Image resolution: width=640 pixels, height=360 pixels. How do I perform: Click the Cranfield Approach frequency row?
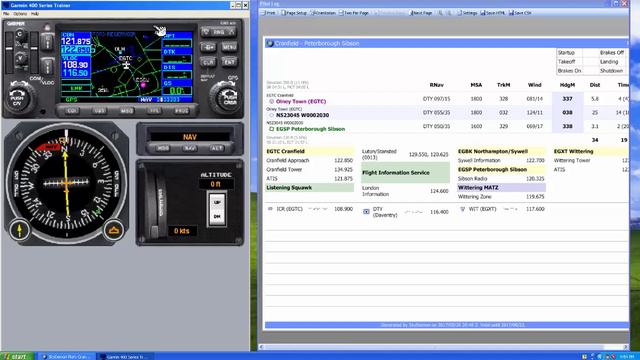click(x=309, y=160)
